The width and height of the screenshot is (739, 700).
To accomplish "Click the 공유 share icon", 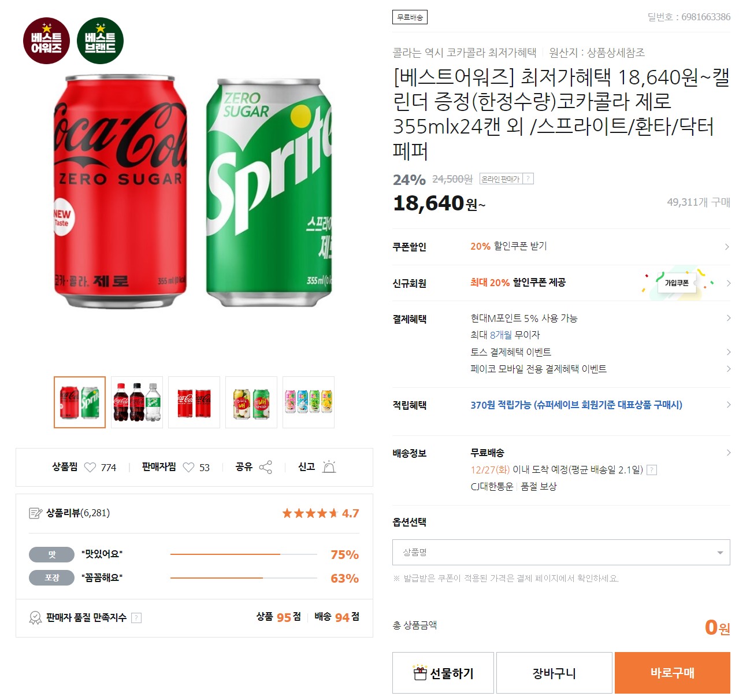I will tap(266, 466).
